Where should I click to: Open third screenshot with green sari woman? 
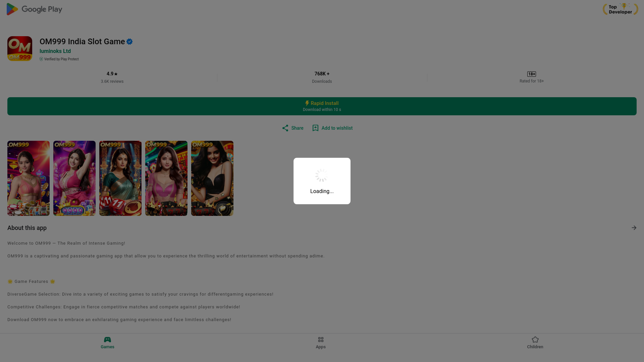pos(120,178)
